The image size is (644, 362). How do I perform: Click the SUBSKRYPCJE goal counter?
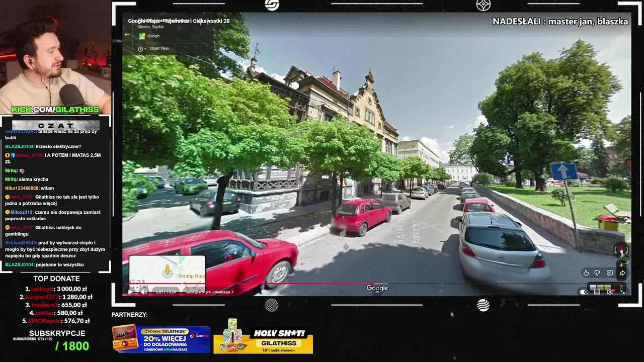(57, 340)
